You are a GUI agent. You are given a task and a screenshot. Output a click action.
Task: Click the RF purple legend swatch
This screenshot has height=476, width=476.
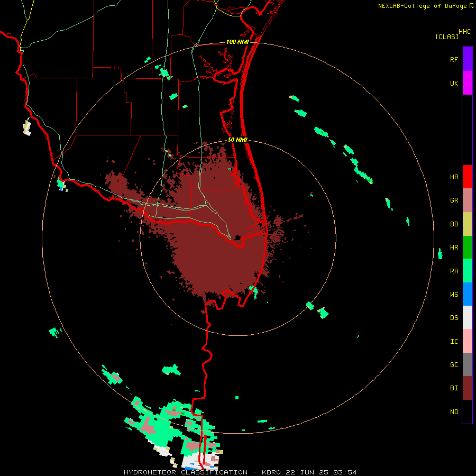point(467,59)
